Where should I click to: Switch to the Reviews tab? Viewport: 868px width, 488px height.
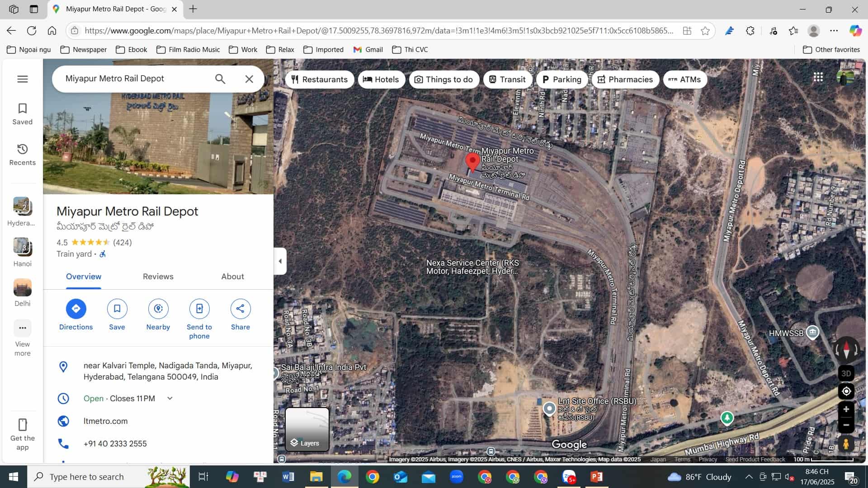pos(158,277)
